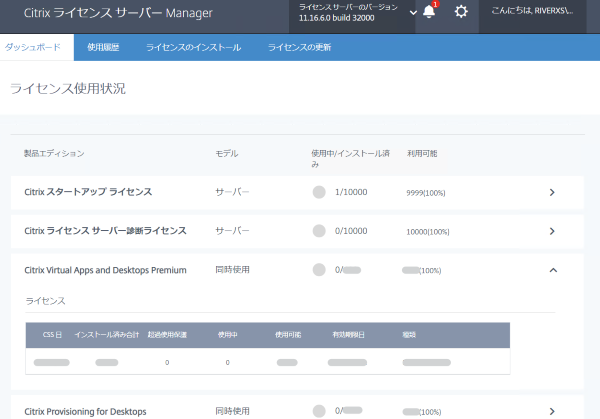The width and height of the screenshot is (600, 419).
Task: Click 同時使用 model in Provisioning row
Action: point(232,411)
